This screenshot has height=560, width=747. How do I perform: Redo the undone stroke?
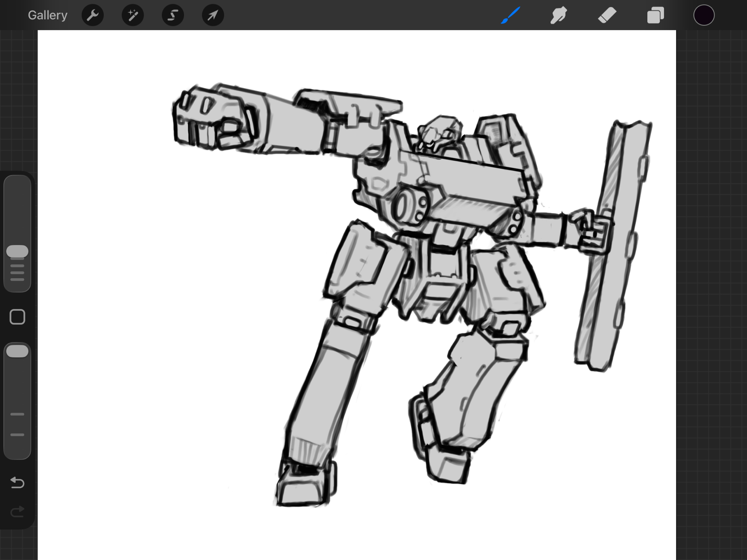[x=17, y=511]
